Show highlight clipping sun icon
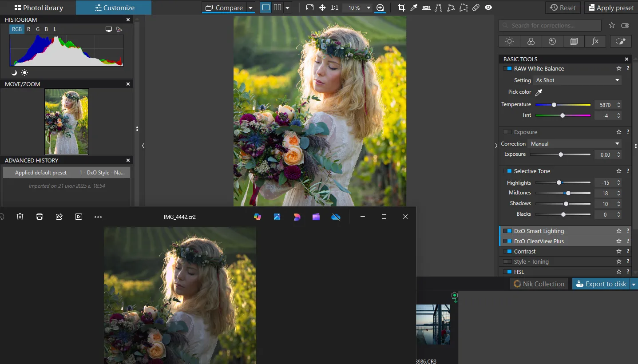638x364 pixels. 24,73
